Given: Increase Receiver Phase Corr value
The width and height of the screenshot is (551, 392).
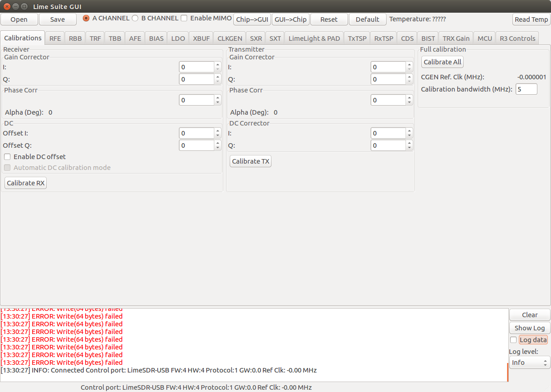Looking at the screenshot, I should point(218,97).
